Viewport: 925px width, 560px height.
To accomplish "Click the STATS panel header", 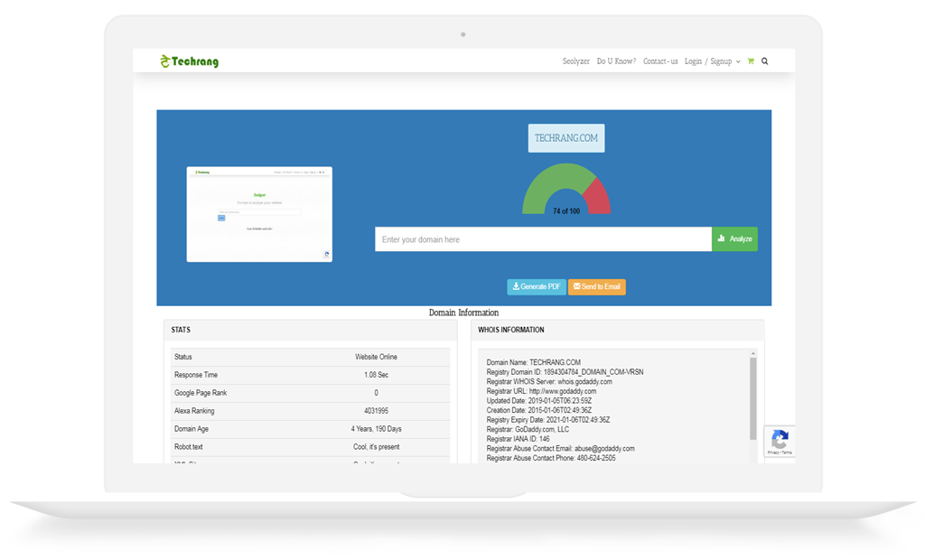I will pos(311,331).
